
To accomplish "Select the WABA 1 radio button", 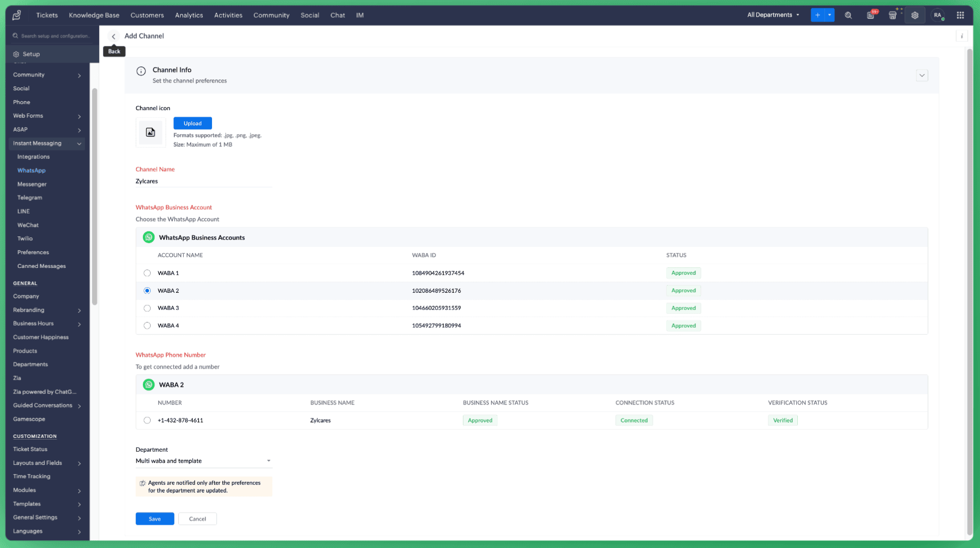I will 147,273.
